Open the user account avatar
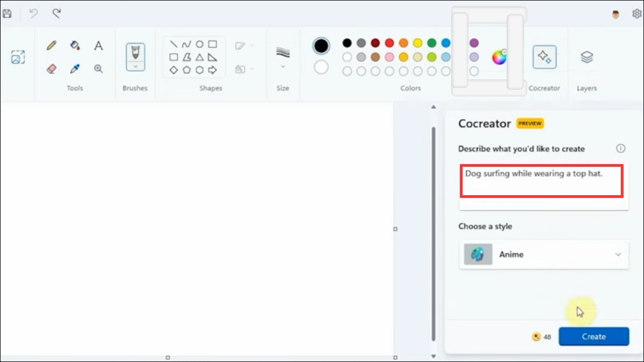The height and width of the screenshot is (362, 644). point(616,14)
